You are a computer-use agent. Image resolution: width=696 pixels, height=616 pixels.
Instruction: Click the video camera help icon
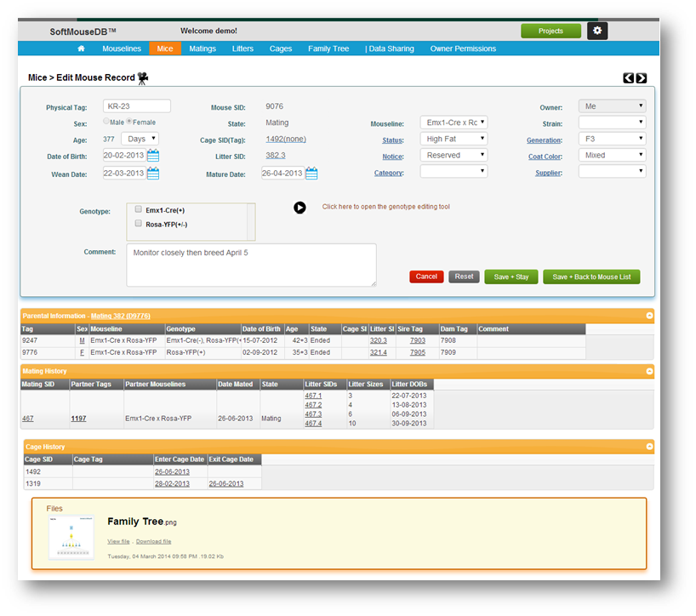143,77
